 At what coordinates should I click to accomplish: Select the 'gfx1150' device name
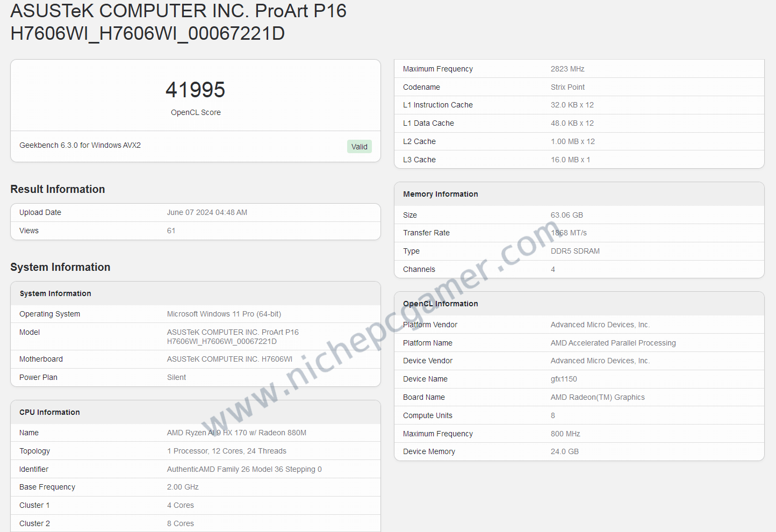[564, 379]
